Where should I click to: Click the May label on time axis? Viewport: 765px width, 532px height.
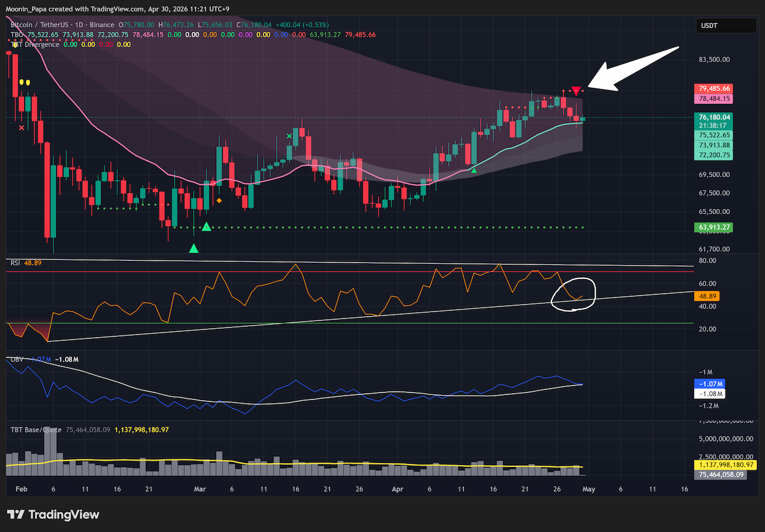(588, 489)
